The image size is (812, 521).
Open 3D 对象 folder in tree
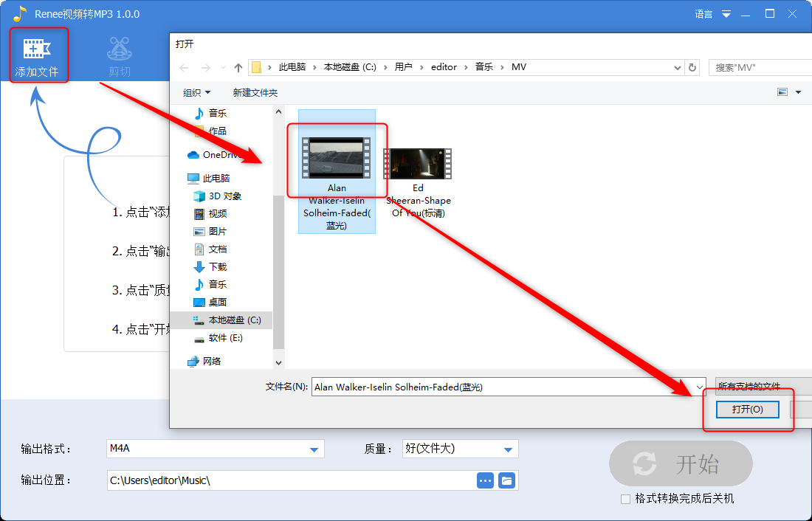coord(218,196)
